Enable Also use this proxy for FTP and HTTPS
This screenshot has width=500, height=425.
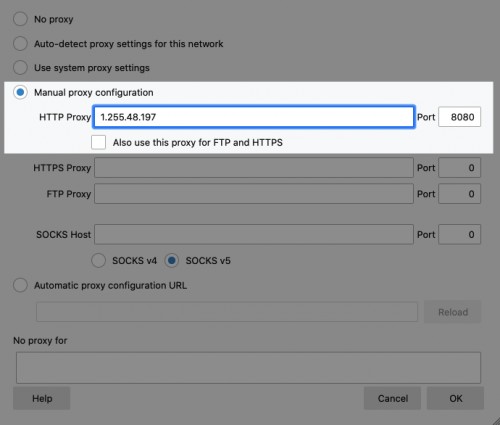point(98,142)
